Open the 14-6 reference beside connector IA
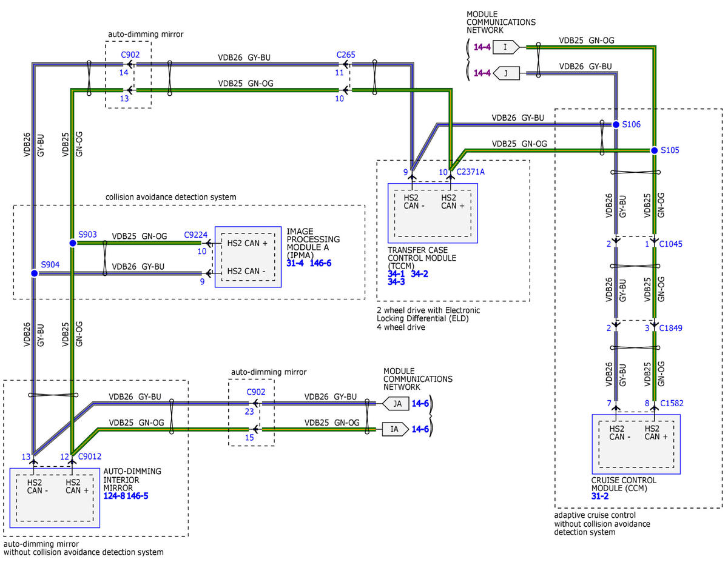The height and width of the screenshot is (562, 728). click(420, 430)
